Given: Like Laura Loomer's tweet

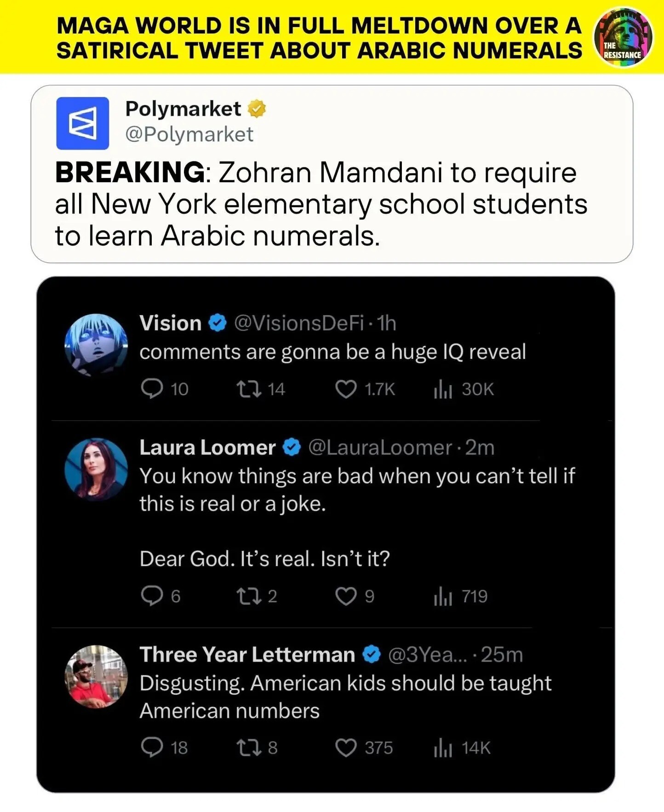Looking at the screenshot, I should pyautogui.click(x=346, y=596).
